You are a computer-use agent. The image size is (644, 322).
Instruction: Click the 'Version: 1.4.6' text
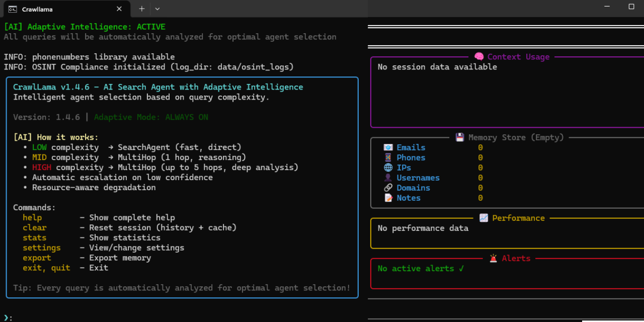[x=46, y=117]
